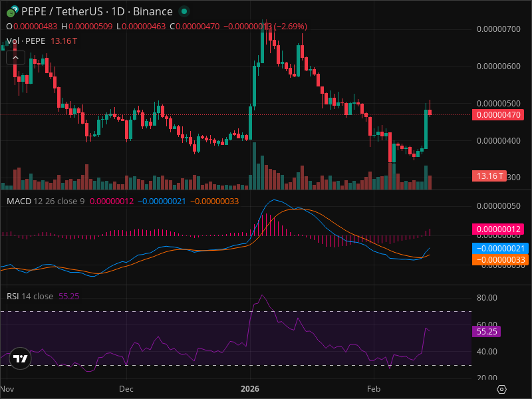This screenshot has width=532, height=399.
Task: Click the purple RSI value label 55.25
Action: [x=486, y=331]
